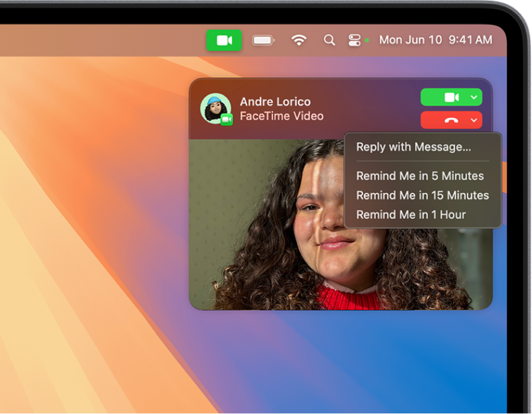The image size is (532, 414).
Task: Select Reply with Message from the menu
Action: click(x=413, y=147)
